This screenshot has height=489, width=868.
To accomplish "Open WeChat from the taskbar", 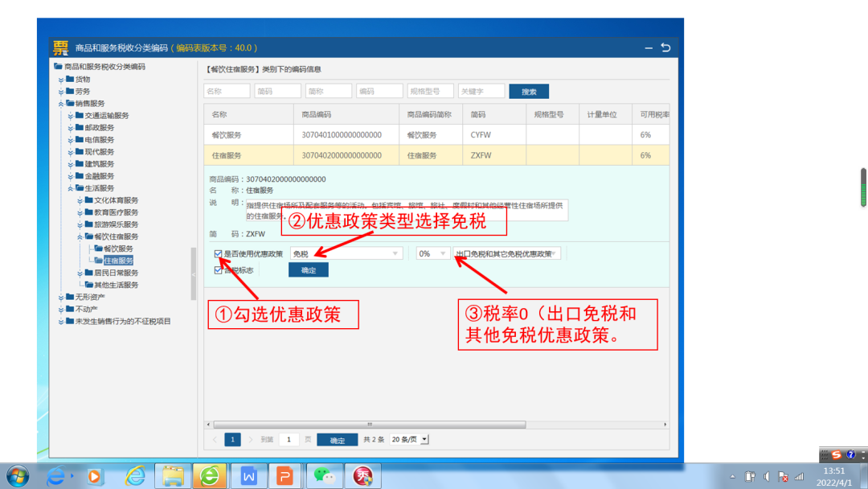I will coord(325,475).
